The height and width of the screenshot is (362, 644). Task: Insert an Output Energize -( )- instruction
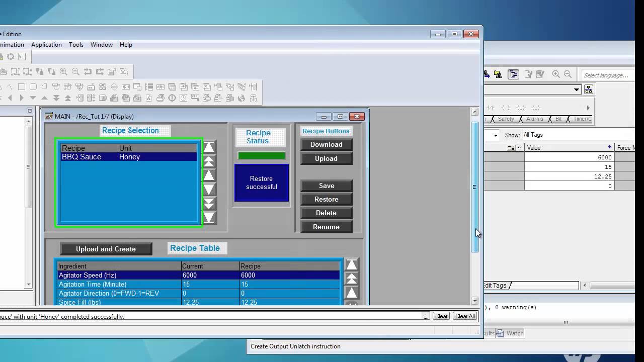tap(506, 108)
